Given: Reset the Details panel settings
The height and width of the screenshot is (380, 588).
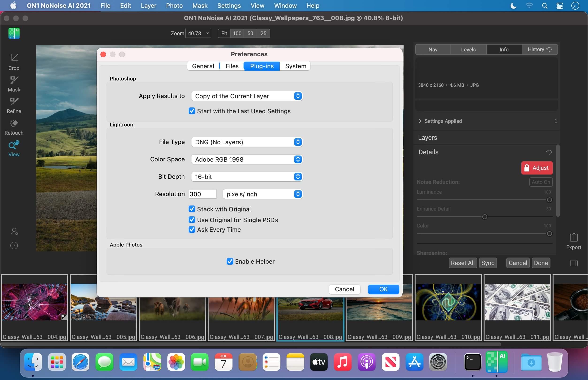Looking at the screenshot, I should [x=549, y=152].
